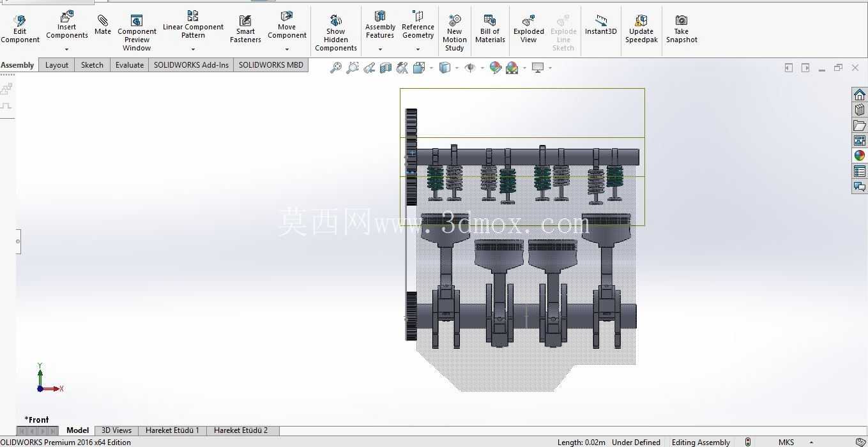Expand the Apply Scene dropdown arrow
This screenshot has height=447, width=868.
click(x=524, y=68)
